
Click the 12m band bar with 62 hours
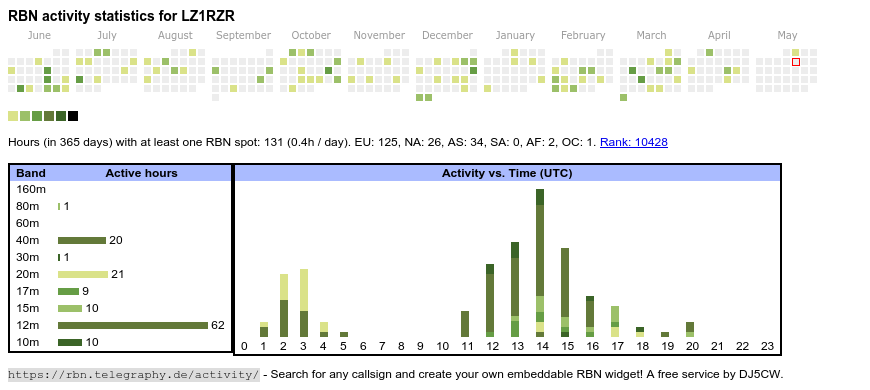coord(133,325)
